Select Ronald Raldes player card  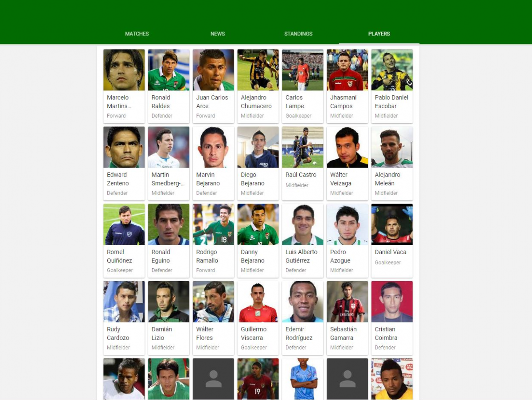click(168, 86)
